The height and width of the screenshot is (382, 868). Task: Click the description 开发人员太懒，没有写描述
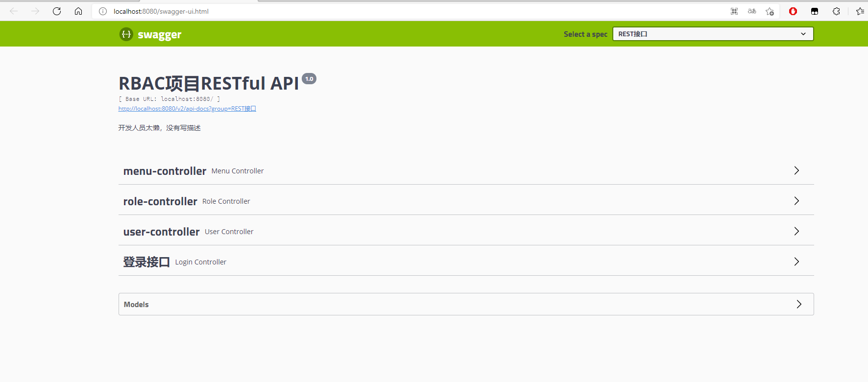[160, 128]
